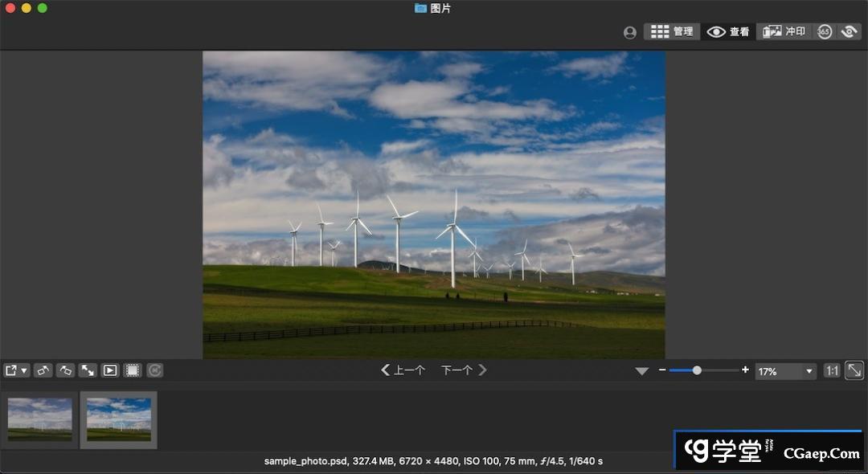The height and width of the screenshot is (474, 868).
Task: Switch to 管理 (Manage) mode
Action: click(672, 31)
